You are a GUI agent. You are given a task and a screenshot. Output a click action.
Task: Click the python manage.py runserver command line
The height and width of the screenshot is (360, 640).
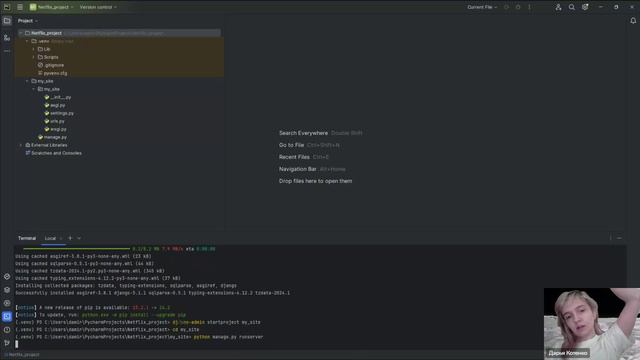[139, 337]
